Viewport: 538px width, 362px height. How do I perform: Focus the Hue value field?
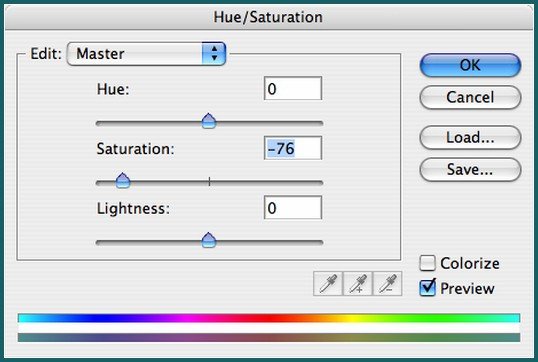[x=293, y=89]
